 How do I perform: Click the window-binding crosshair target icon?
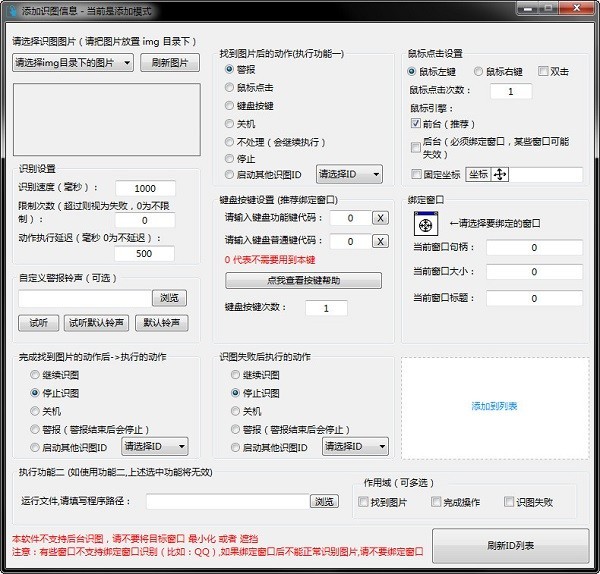click(x=426, y=224)
